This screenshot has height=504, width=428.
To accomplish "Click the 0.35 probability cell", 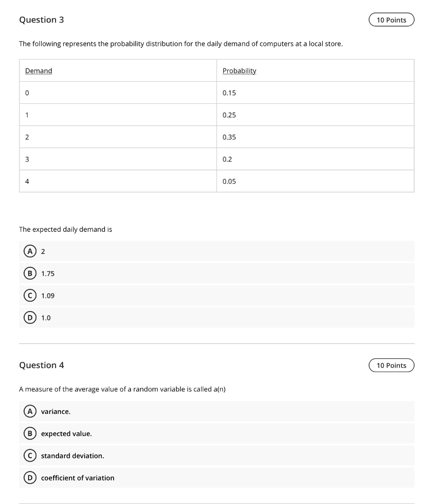I will click(x=315, y=137).
